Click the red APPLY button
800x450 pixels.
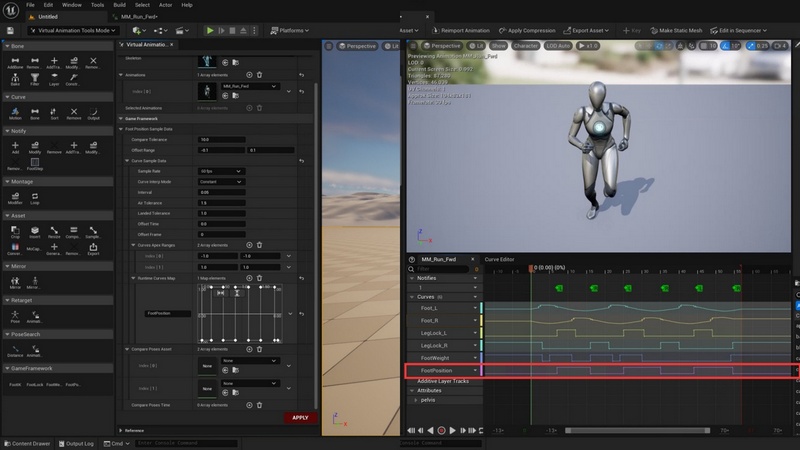pyautogui.click(x=299, y=417)
